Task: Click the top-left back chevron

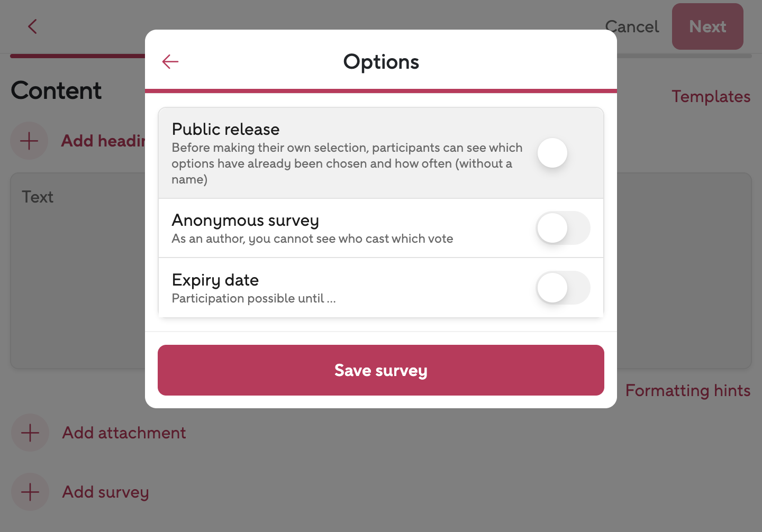Action: (x=32, y=26)
